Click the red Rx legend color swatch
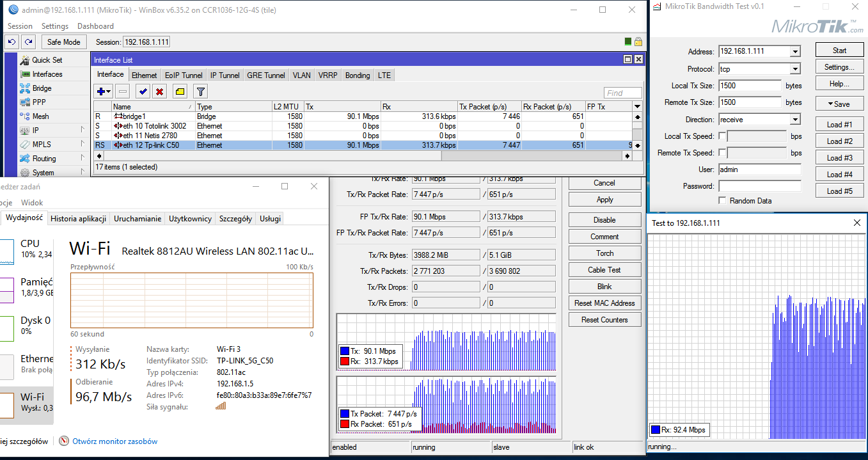The width and height of the screenshot is (868, 460). [345, 361]
